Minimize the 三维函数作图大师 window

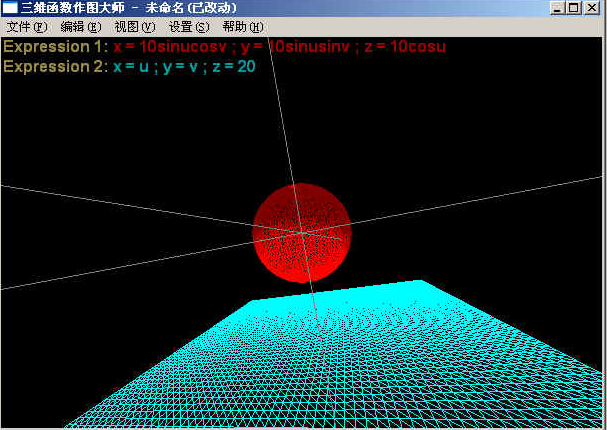coord(557,8)
